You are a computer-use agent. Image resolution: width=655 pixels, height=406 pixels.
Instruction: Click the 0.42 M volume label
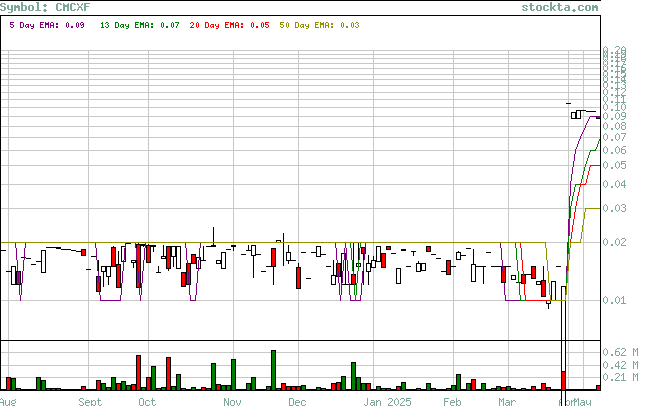620,365
